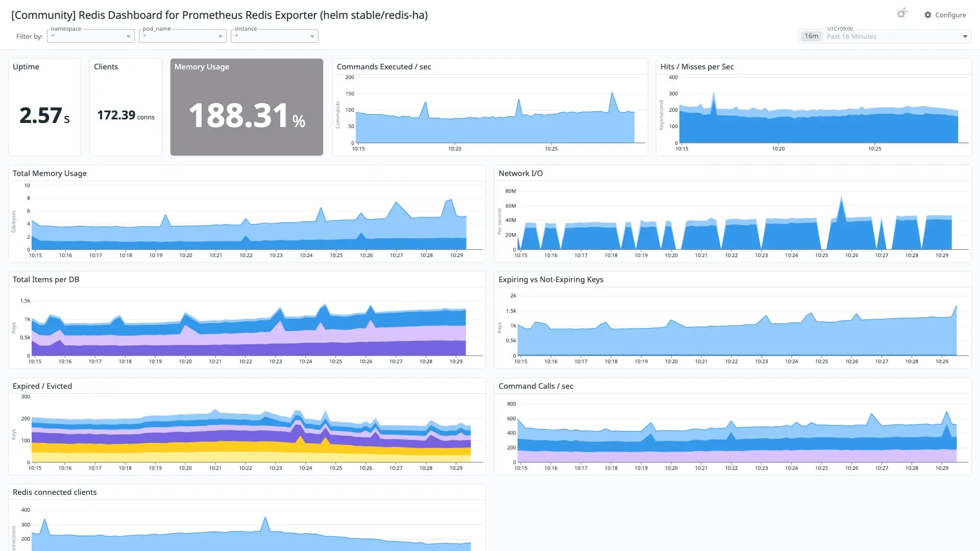The image size is (980, 551).
Task: Click the 188.31 % memory value
Action: [x=247, y=116]
